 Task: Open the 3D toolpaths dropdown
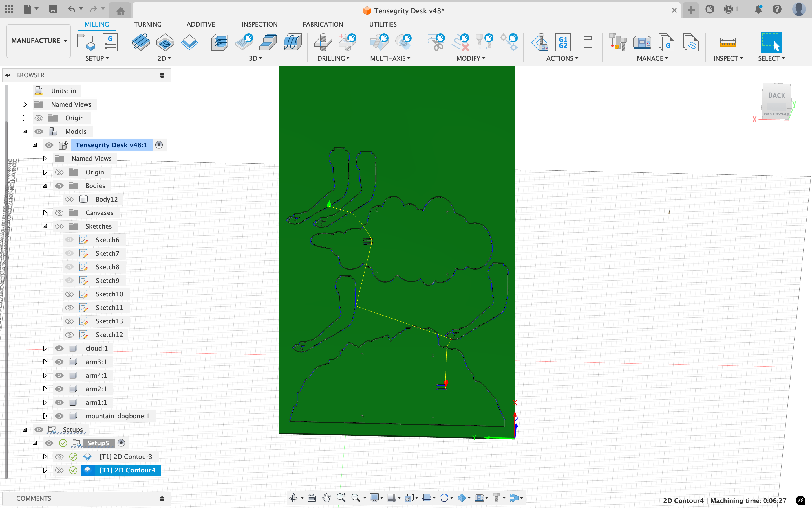click(256, 58)
